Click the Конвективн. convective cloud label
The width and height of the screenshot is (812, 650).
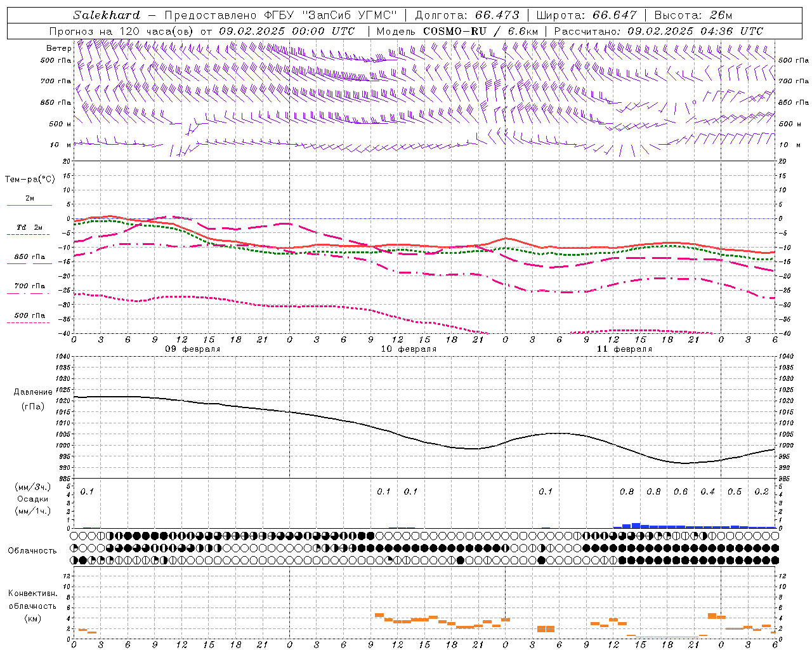pyautogui.click(x=33, y=594)
